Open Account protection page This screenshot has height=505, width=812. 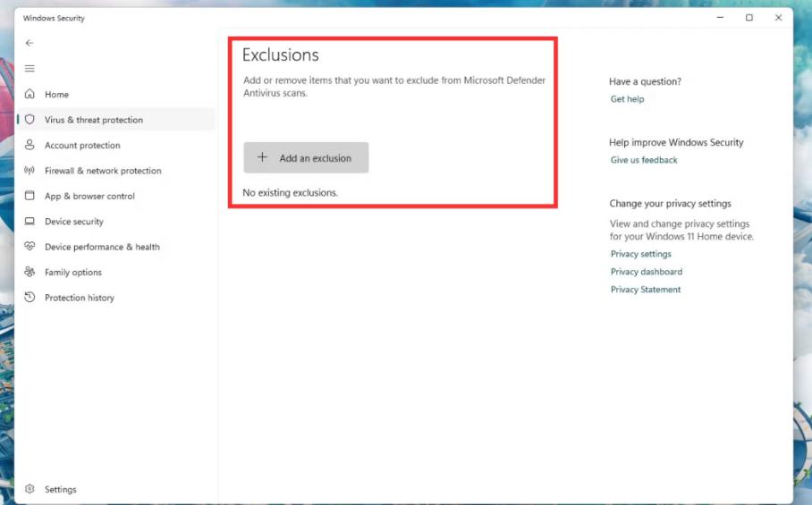tap(116, 145)
